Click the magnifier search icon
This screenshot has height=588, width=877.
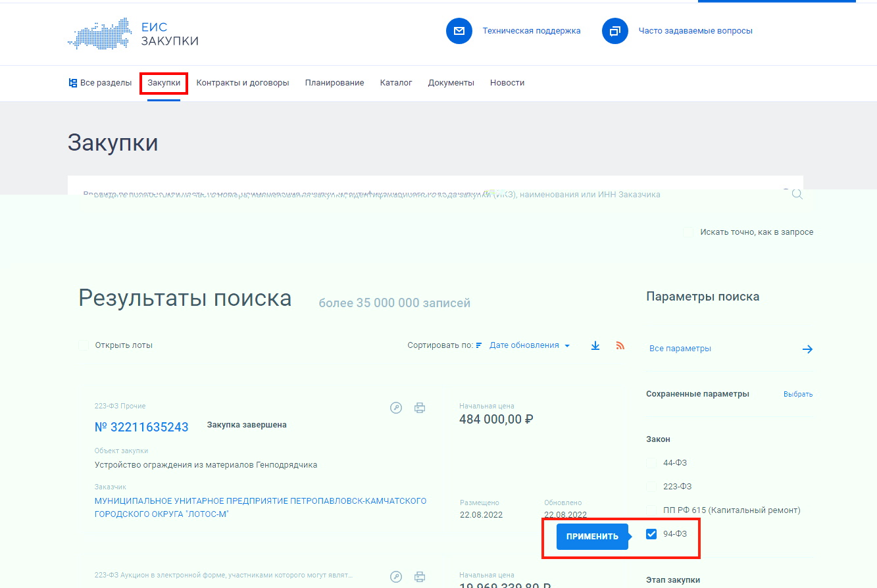[797, 195]
